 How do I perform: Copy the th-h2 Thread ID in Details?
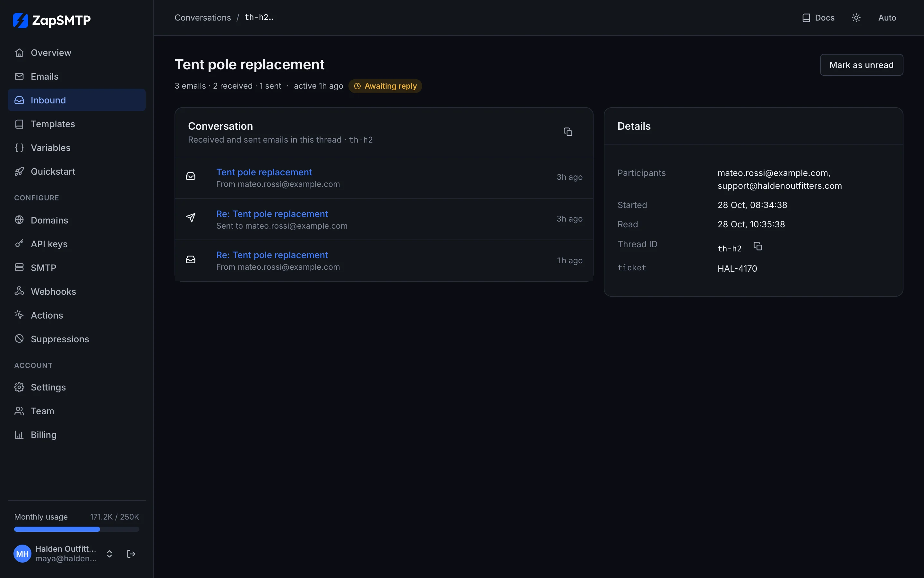click(x=758, y=246)
